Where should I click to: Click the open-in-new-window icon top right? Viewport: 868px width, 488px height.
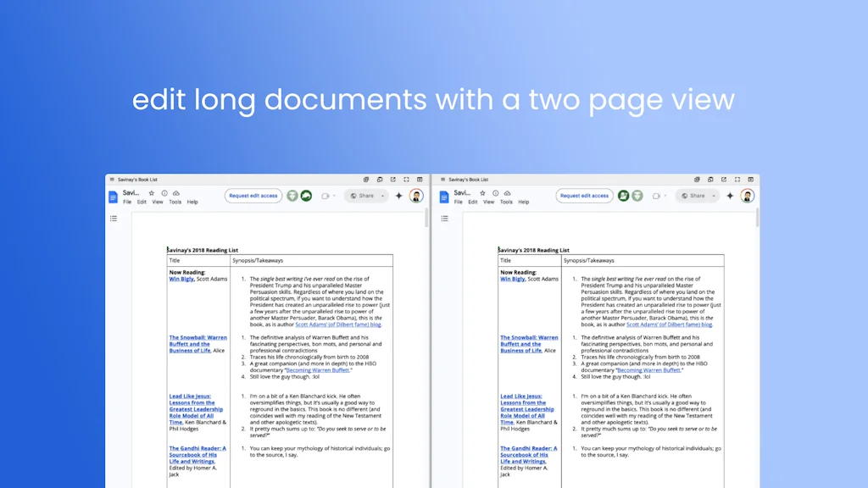[392, 179]
